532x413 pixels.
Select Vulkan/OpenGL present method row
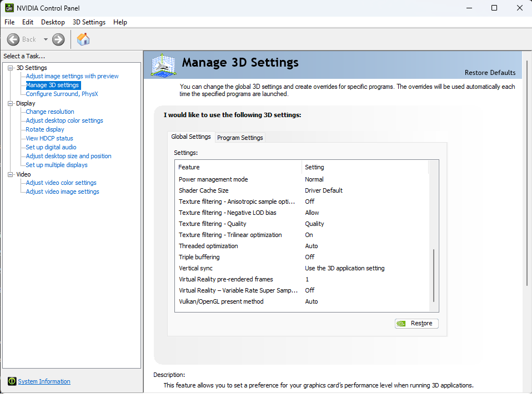pos(302,301)
